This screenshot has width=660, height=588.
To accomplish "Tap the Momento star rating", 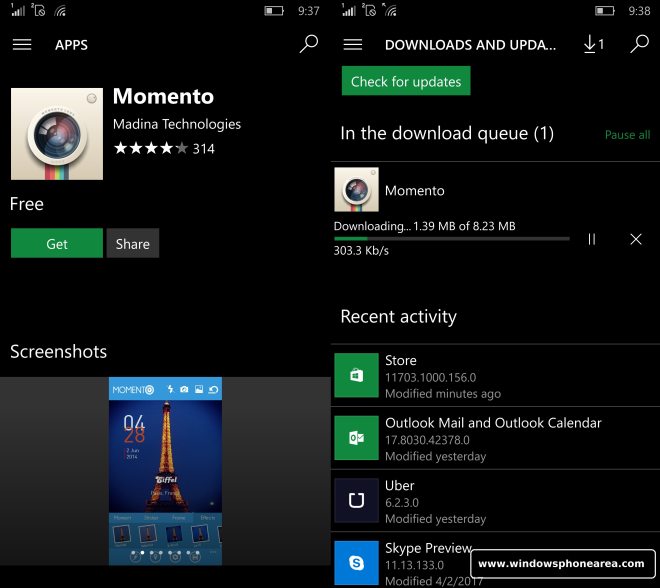I will [x=151, y=148].
